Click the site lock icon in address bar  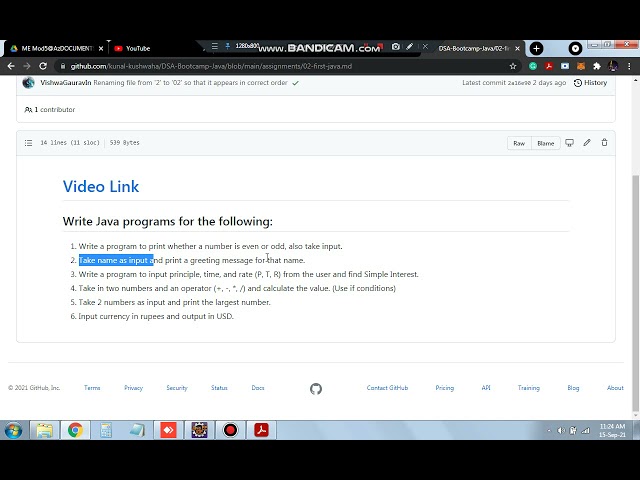(x=62, y=66)
